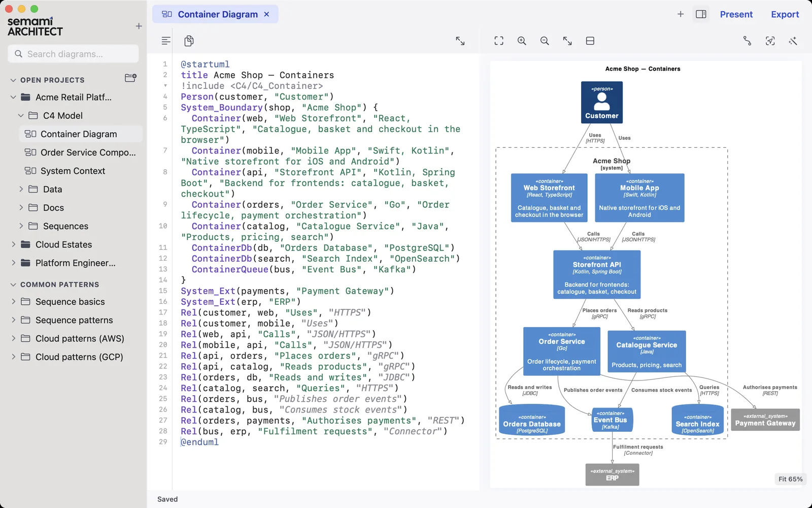Fold the code at line 3 arrow

tap(165, 85)
